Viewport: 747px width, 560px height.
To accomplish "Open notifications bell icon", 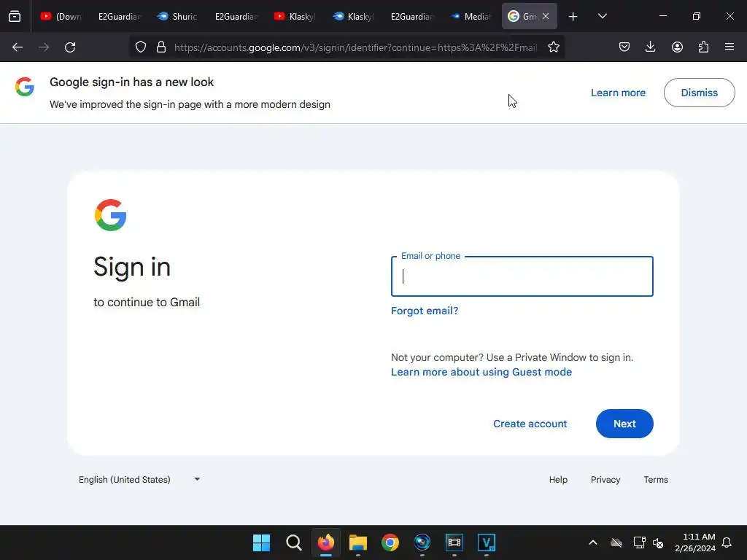I will click(727, 542).
